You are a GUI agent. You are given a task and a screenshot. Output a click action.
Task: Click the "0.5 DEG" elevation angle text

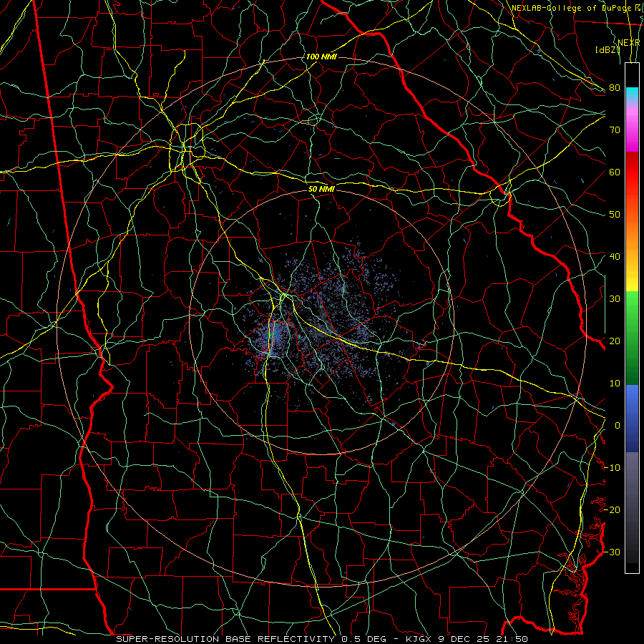(364, 639)
